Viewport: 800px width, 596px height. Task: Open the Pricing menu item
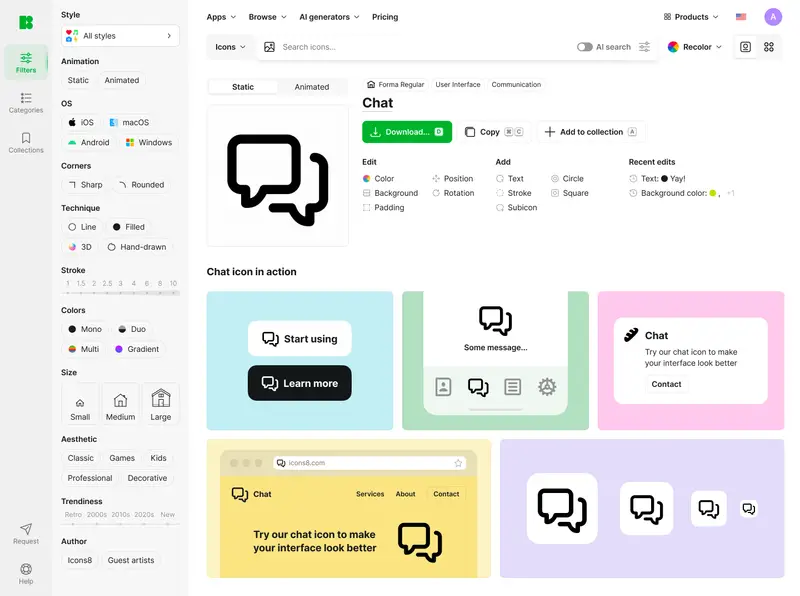tap(385, 17)
